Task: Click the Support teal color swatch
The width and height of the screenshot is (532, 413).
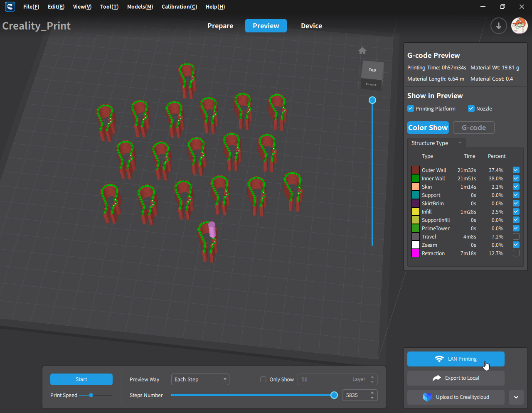Action: point(416,195)
